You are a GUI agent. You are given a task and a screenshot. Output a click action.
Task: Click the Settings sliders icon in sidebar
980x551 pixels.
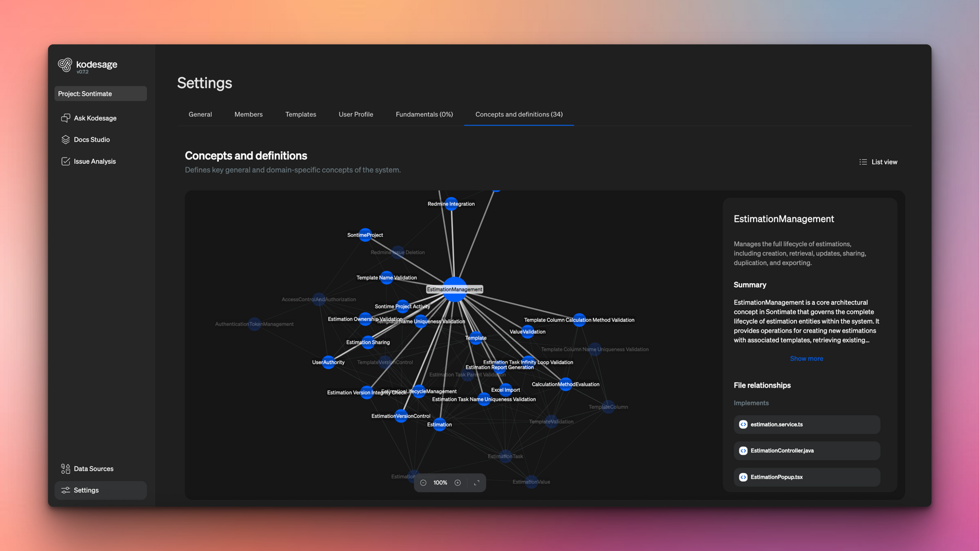pyautogui.click(x=66, y=490)
